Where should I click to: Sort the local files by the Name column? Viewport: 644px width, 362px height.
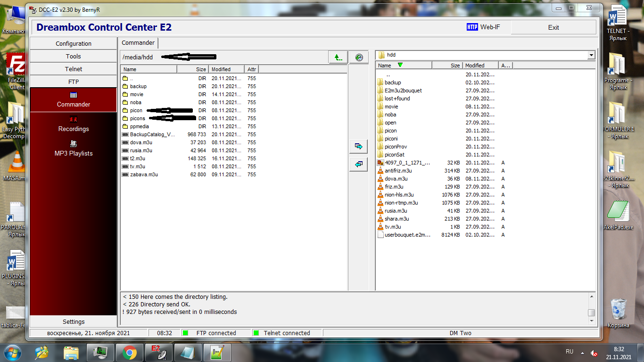tap(385, 66)
